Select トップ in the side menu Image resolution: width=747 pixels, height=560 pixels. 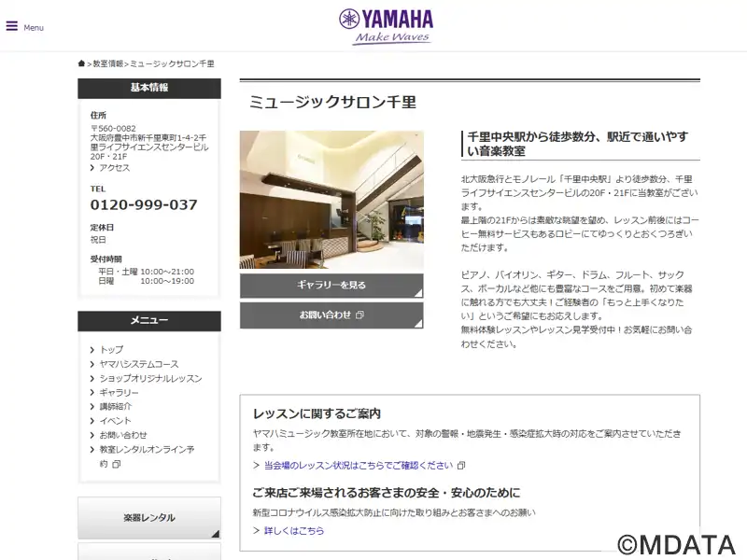(111, 349)
